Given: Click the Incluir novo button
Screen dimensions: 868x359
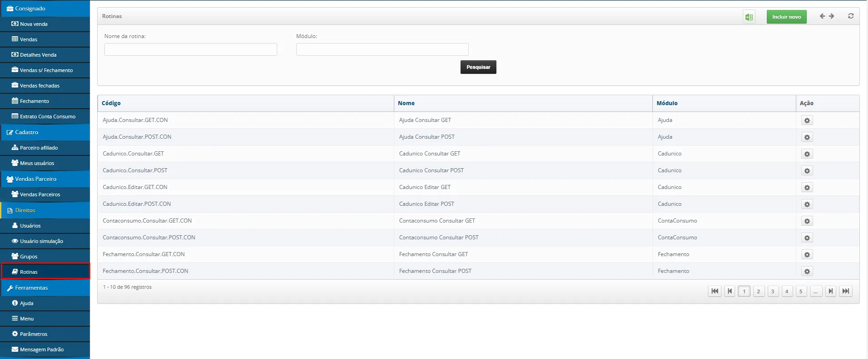Looking at the screenshot, I should tap(786, 17).
